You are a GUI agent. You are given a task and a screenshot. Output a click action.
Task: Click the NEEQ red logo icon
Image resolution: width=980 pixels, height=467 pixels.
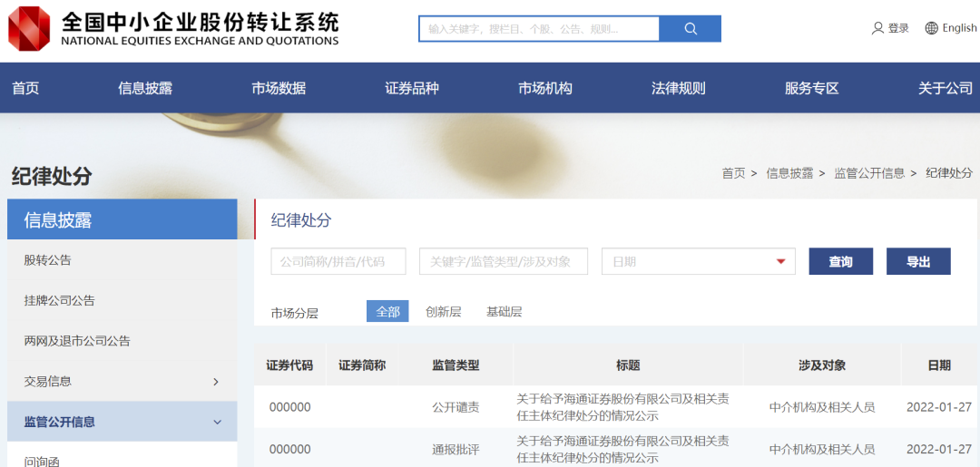tap(30, 28)
